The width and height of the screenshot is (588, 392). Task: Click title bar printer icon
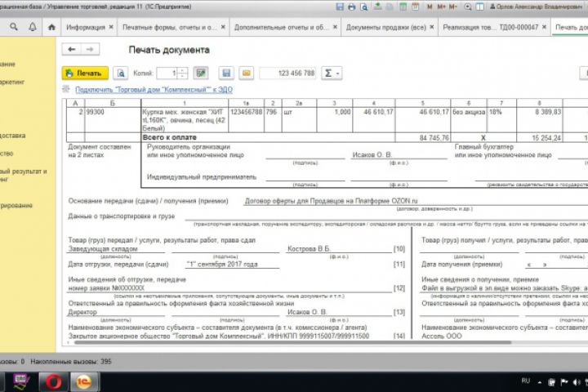[x=352, y=7]
